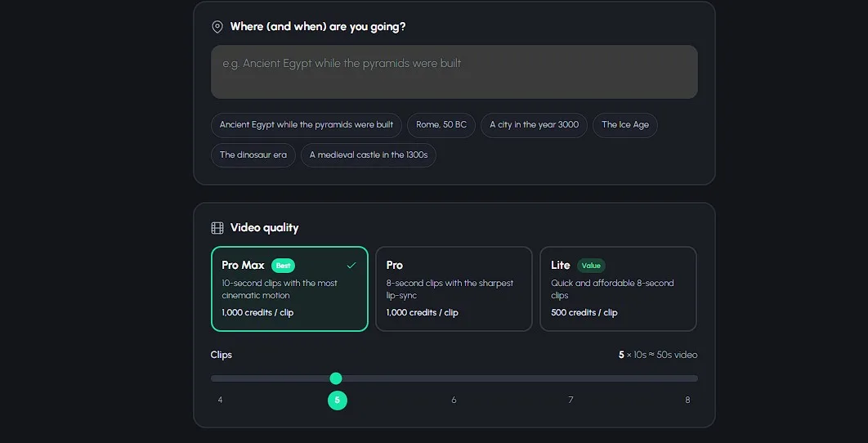868x443 pixels.
Task: Set clips to 7 on slider scale
Action: pos(570,400)
